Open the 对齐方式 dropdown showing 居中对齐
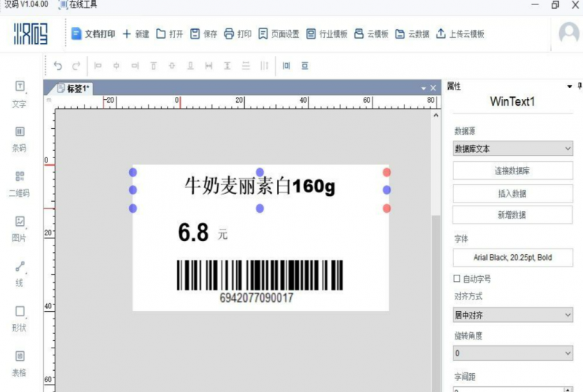The height and width of the screenshot is (392, 583). tap(513, 315)
